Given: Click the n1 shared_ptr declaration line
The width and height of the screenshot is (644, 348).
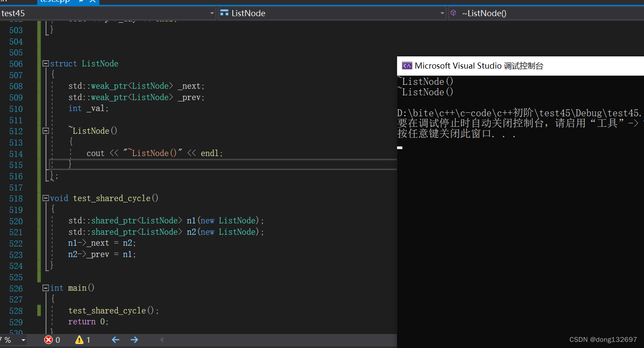Looking at the screenshot, I should tap(166, 221).
